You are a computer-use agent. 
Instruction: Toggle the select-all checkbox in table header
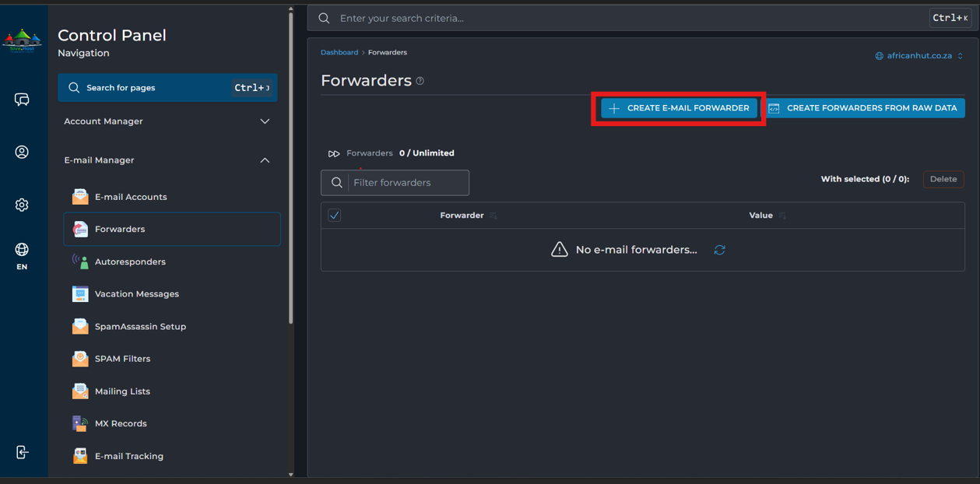[335, 216]
